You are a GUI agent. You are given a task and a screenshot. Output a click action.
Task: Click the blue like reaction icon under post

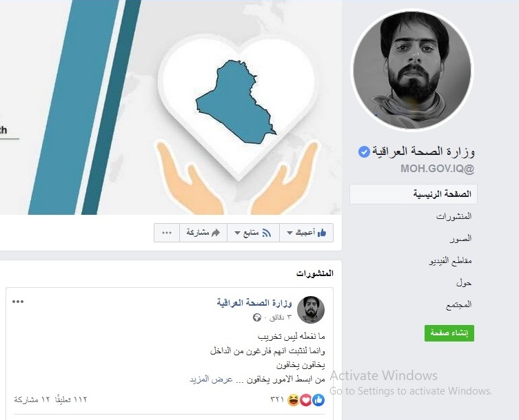(x=318, y=400)
